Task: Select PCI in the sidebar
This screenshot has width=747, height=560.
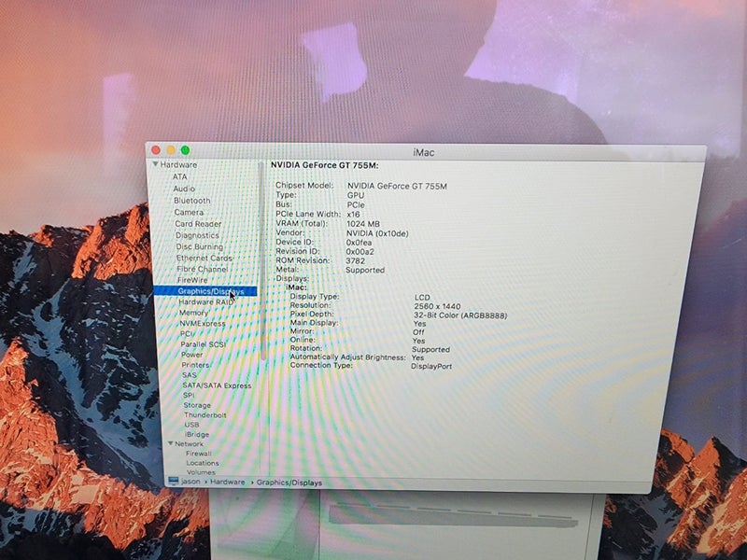Action: 188,334
